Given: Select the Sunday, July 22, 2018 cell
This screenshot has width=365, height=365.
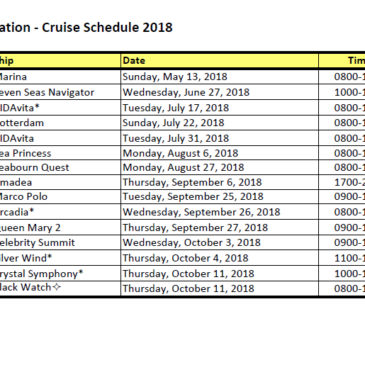Looking at the screenshot, I should [219, 123].
